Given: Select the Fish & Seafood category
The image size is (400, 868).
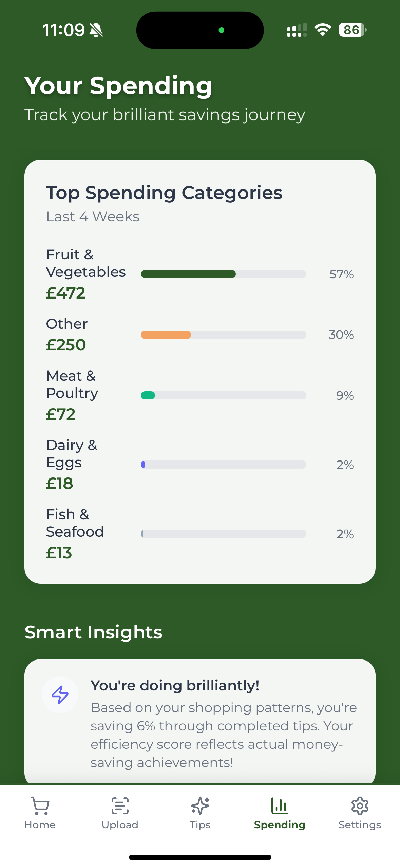Looking at the screenshot, I should pos(75,523).
